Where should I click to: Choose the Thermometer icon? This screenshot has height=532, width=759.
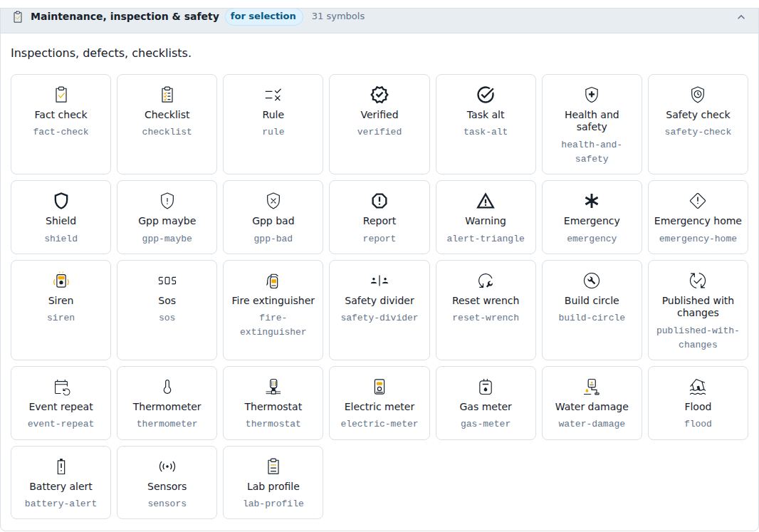167,387
